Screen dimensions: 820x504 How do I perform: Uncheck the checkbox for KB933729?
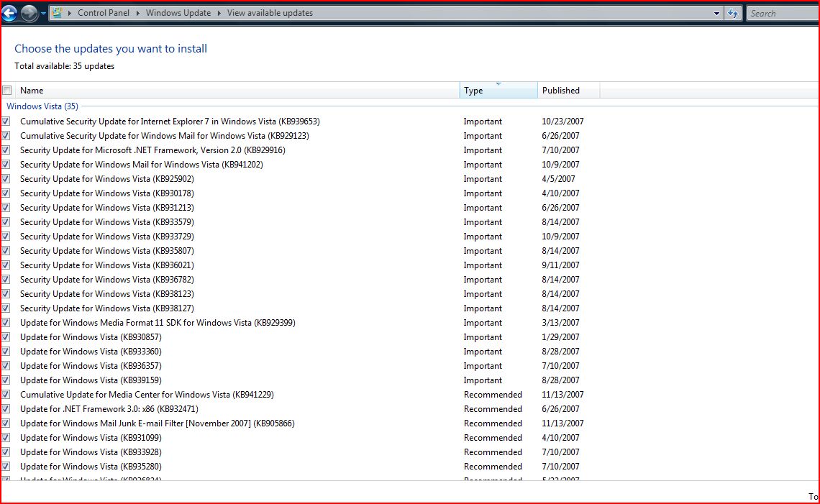[6, 237]
